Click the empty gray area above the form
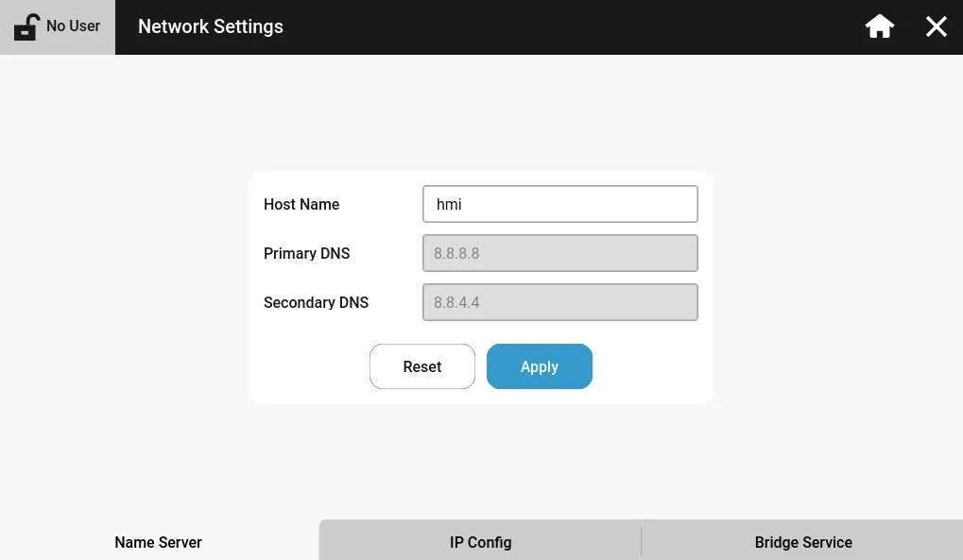This screenshot has height=560, width=963. click(x=480, y=113)
